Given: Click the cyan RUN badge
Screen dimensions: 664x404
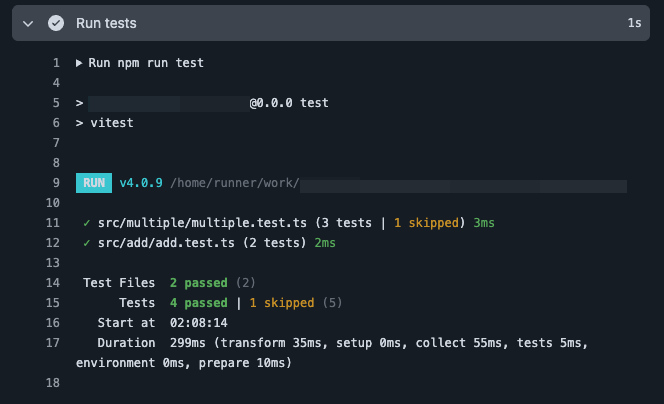Looking at the screenshot, I should point(94,183).
